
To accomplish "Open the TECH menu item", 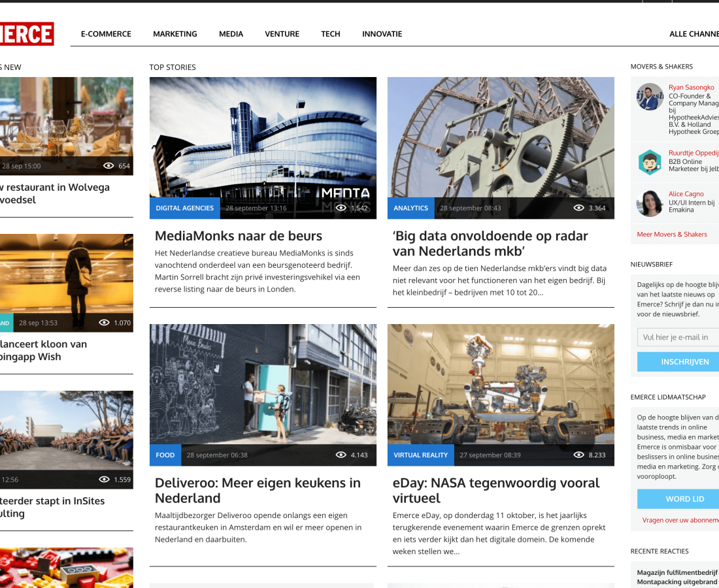I will point(331,34).
